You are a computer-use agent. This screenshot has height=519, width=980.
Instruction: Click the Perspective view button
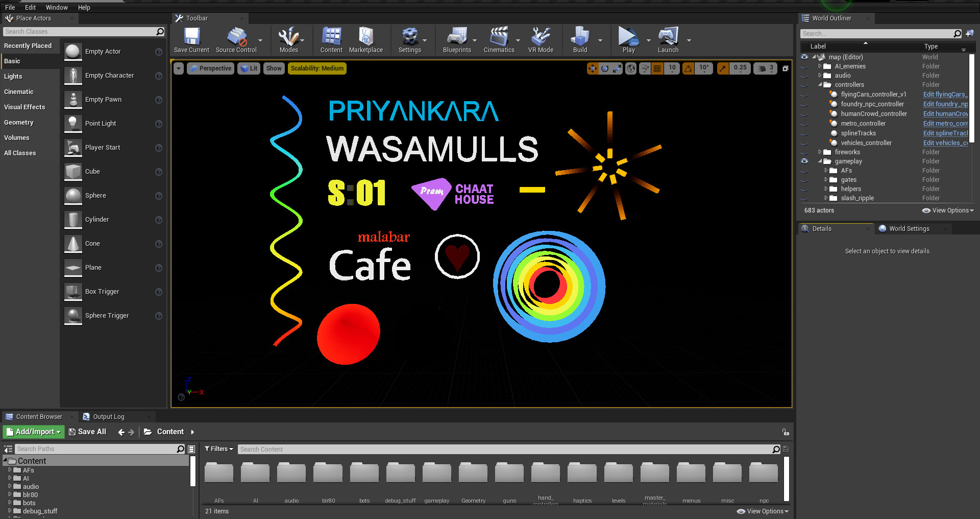pyautogui.click(x=210, y=68)
